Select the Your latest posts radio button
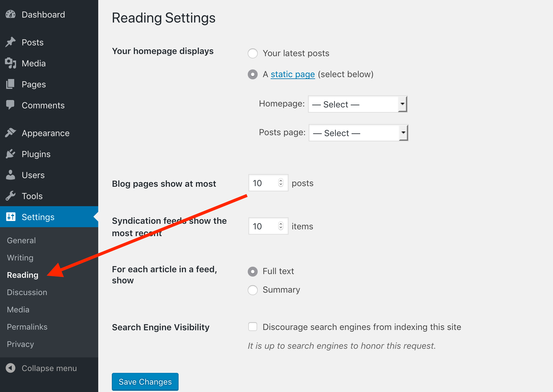This screenshot has width=553, height=392. (x=252, y=53)
